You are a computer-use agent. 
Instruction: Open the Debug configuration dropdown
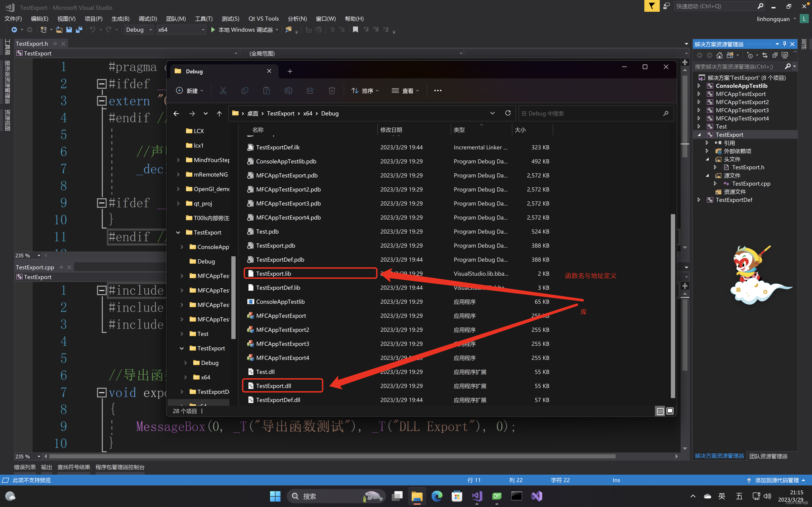(139, 30)
